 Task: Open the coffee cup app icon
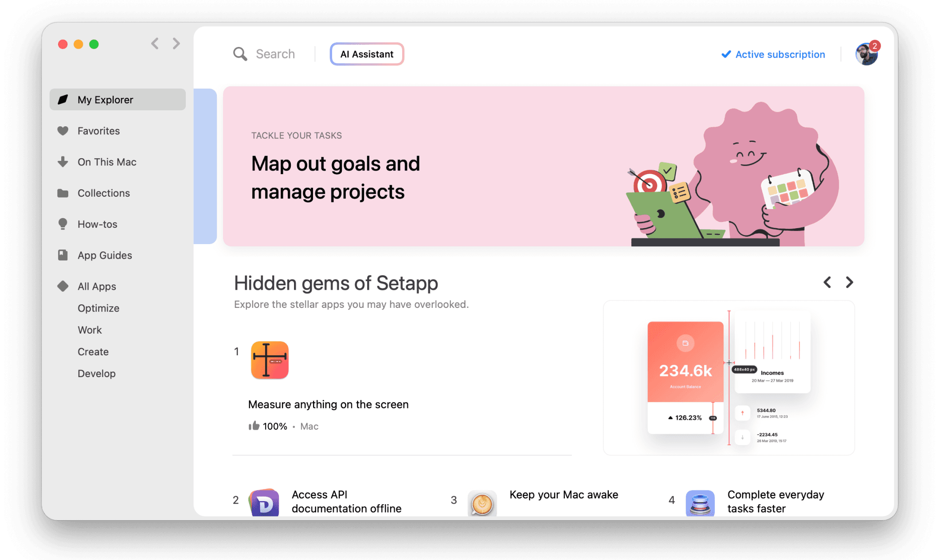tap(482, 504)
